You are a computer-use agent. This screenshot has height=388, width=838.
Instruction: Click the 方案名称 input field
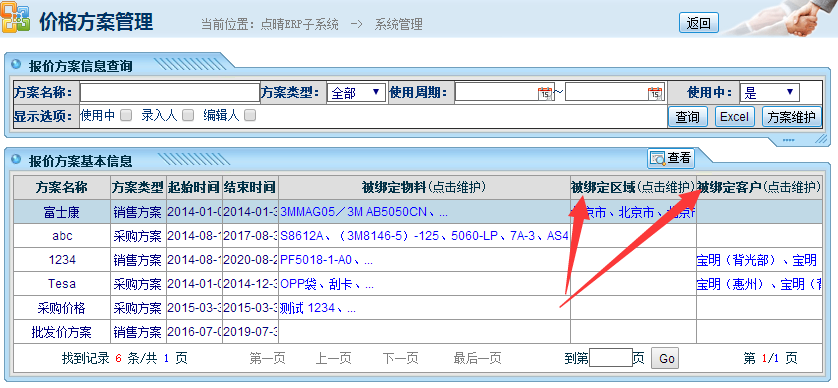[x=170, y=92]
